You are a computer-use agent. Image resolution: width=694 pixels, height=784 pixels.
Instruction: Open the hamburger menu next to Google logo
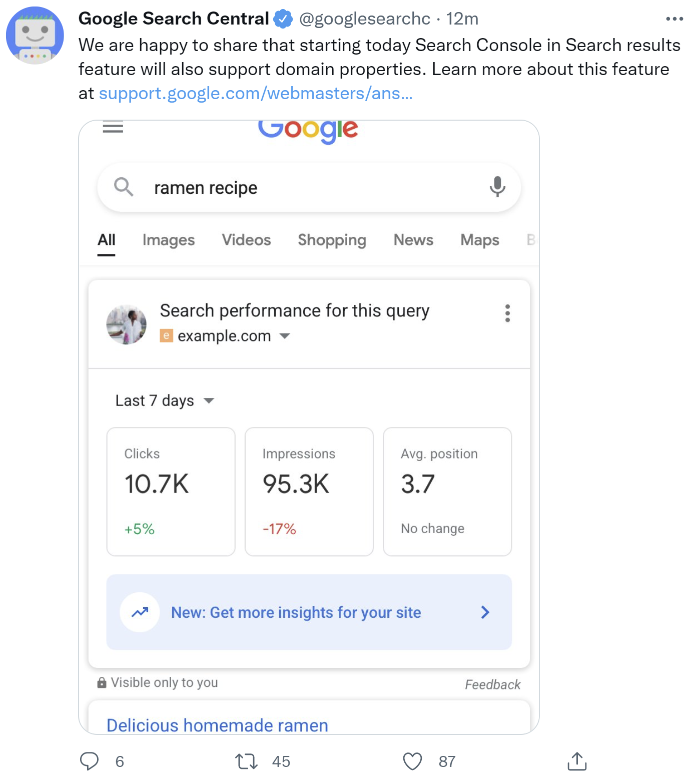(113, 128)
